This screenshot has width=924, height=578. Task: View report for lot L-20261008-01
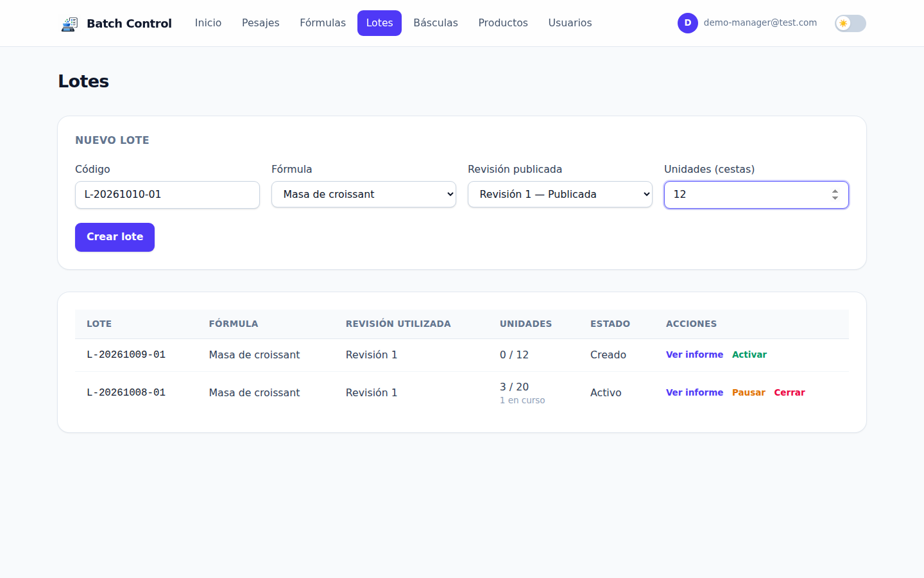pos(694,392)
